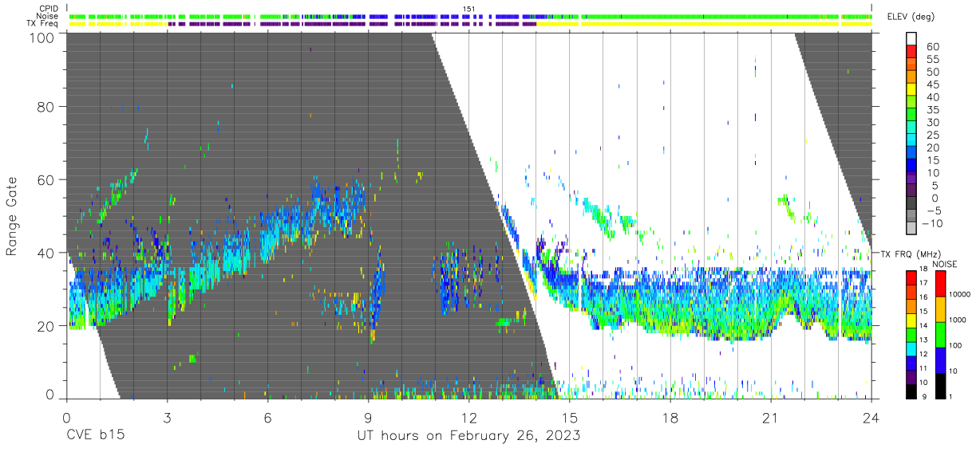Click UT hours tick label '9'
The height and width of the screenshot is (452, 980).
pos(368,417)
